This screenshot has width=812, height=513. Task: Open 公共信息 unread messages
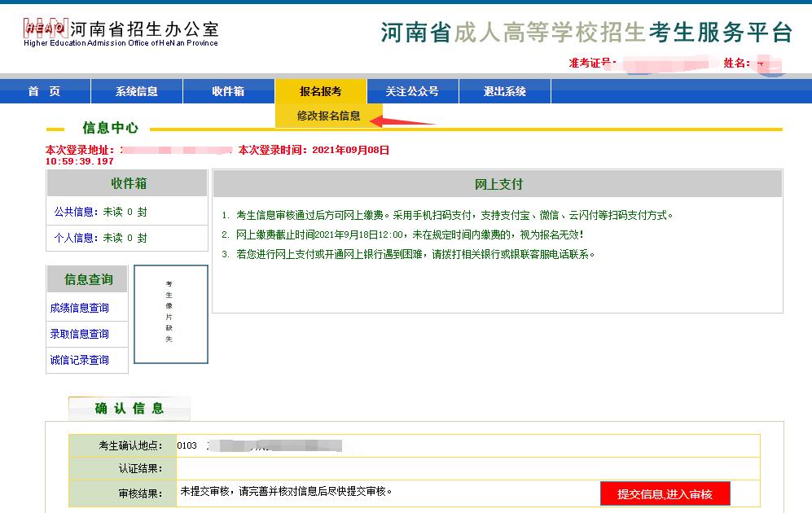coord(99,212)
